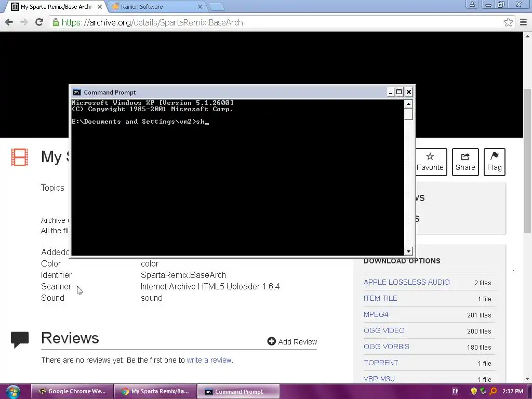Minimize the Chrome browser window
Screen dimensions: 532x399
(x=488, y=5)
